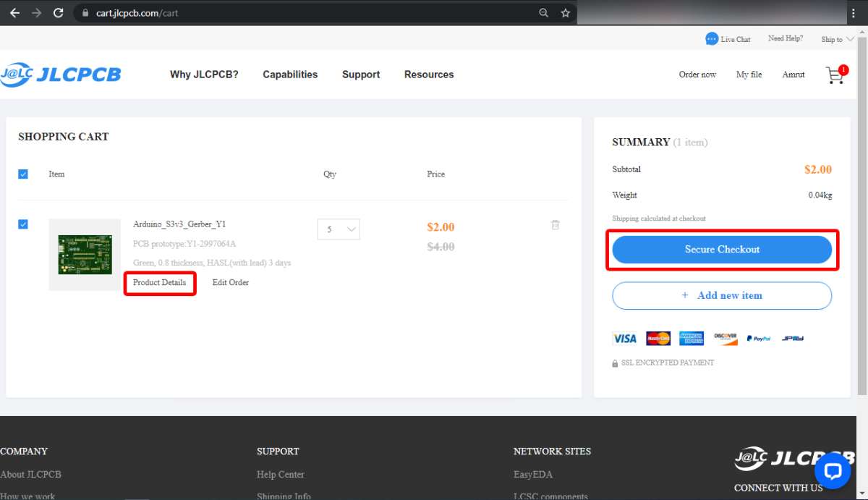Click the zoom magnifier icon in the address bar
Image resolution: width=868 pixels, height=500 pixels.
(x=543, y=13)
